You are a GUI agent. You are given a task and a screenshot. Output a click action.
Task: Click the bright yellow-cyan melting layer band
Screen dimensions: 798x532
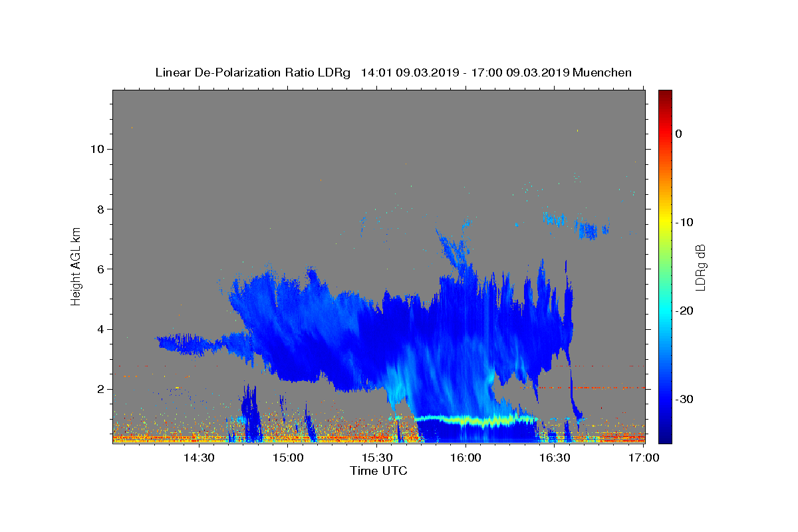point(475,420)
